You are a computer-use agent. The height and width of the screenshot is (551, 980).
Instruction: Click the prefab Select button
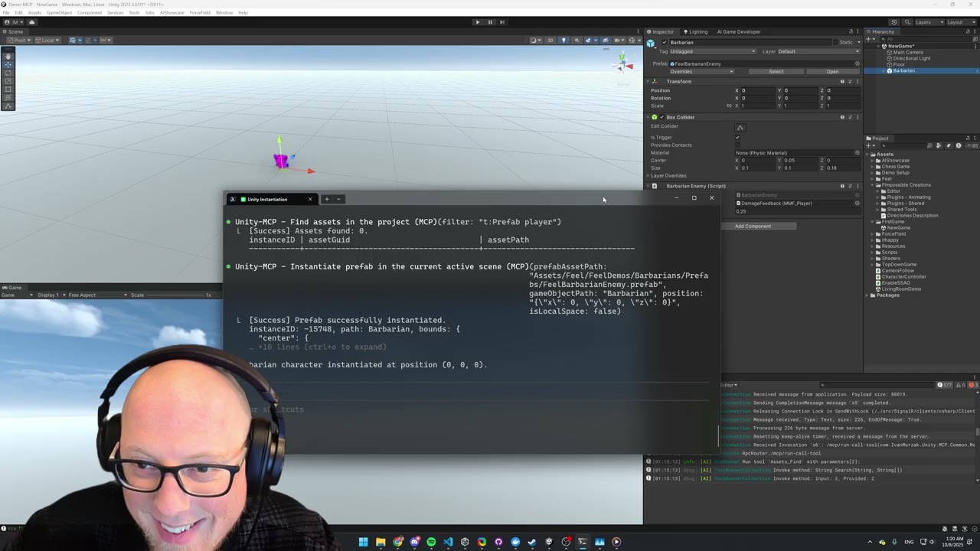coord(776,72)
